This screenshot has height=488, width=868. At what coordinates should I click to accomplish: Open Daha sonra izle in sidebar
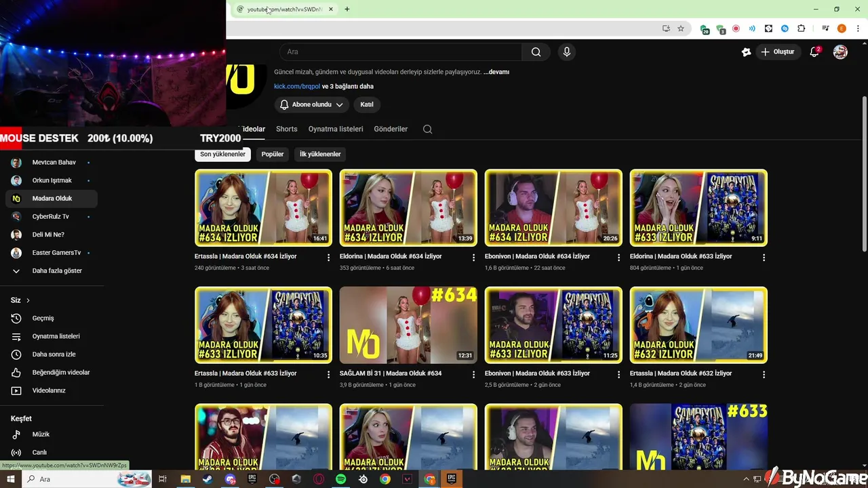[x=52, y=354]
